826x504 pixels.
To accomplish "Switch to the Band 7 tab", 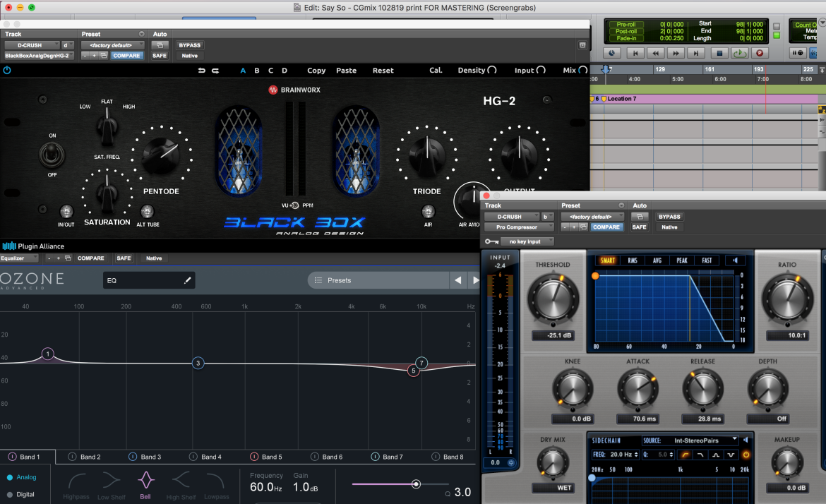I will point(387,457).
